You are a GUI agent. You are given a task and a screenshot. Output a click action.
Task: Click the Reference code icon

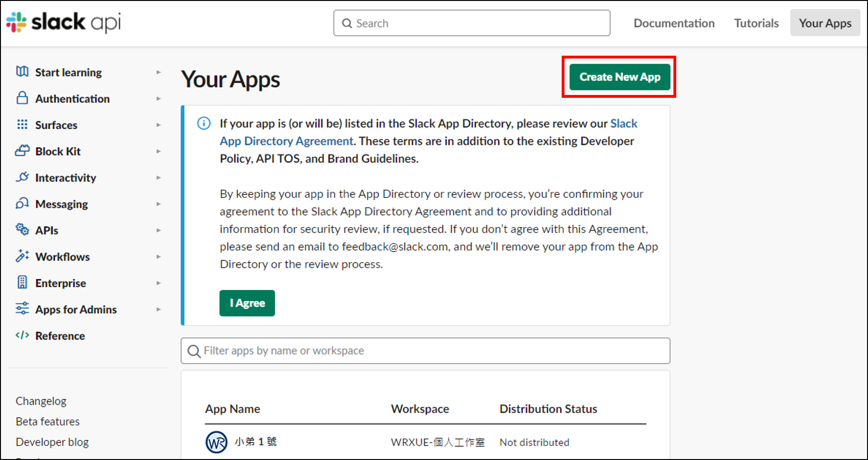[x=22, y=336]
